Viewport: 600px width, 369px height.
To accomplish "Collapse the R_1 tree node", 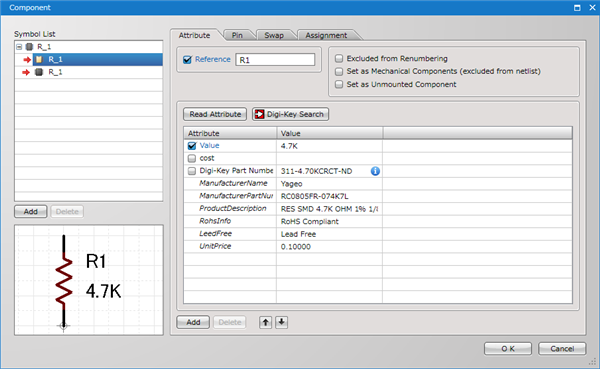I will click(x=19, y=47).
